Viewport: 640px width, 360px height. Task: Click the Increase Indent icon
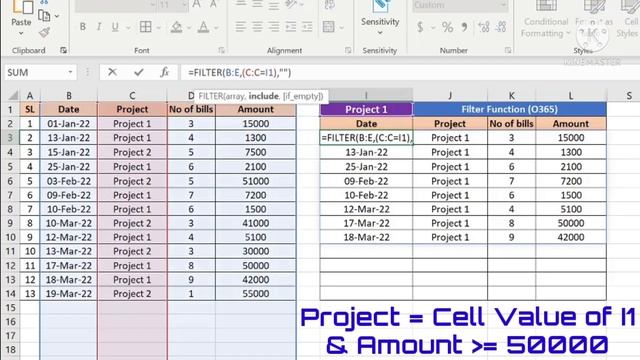click(x=307, y=27)
